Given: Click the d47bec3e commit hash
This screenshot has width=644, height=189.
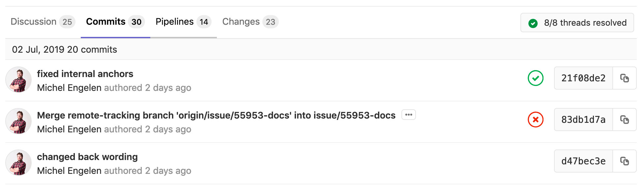Looking at the screenshot, I should [x=583, y=161].
